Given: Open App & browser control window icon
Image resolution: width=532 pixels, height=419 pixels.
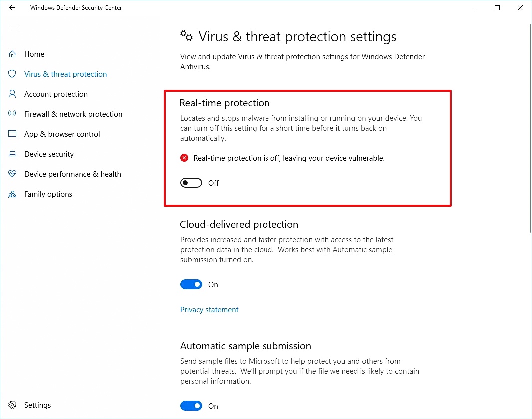Looking at the screenshot, I should (x=12, y=134).
